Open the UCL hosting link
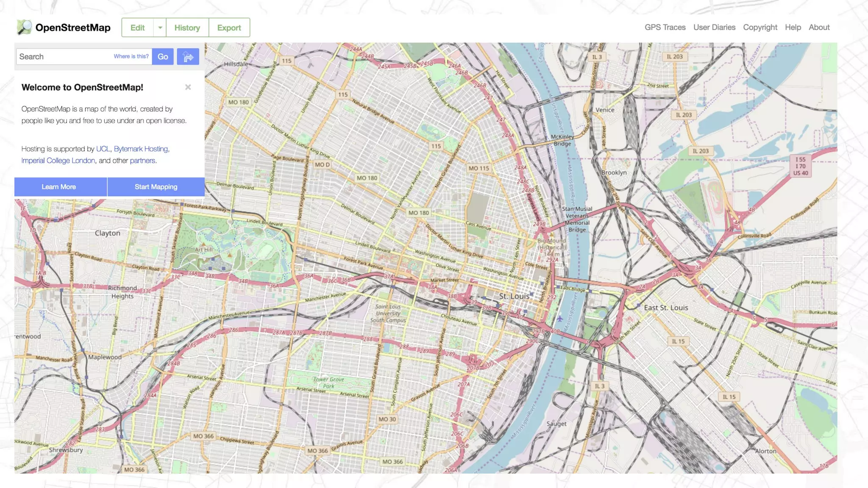This screenshot has width=868, height=488. (103, 149)
